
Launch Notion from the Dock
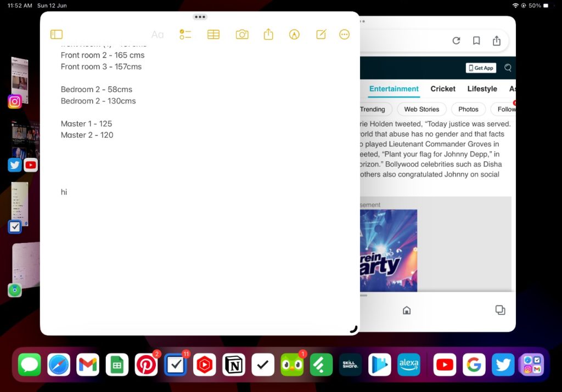[x=234, y=365]
